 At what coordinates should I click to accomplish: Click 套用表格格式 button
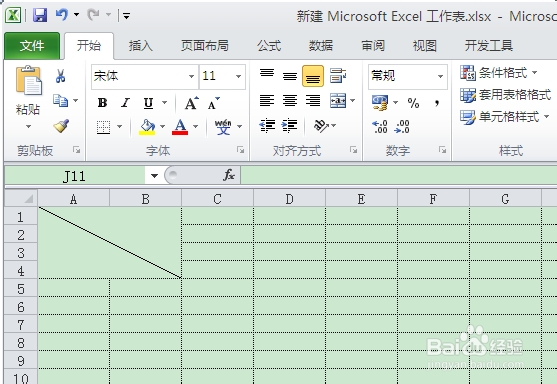pos(506,95)
